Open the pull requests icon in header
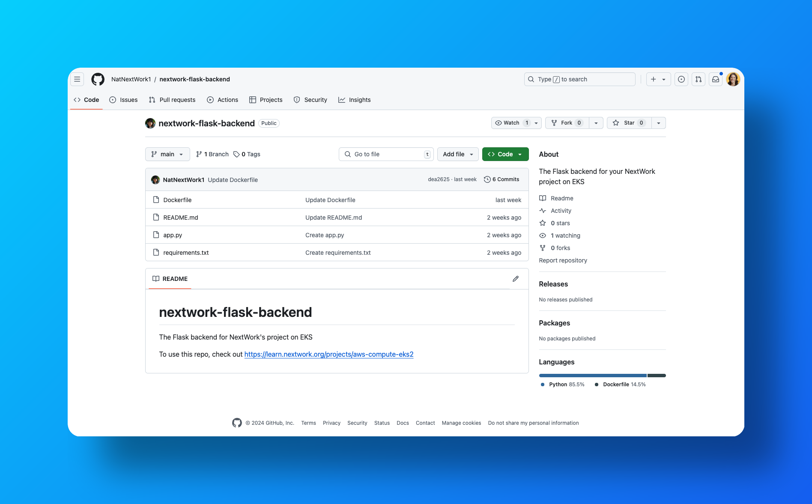This screenshot has width=812, height=504. [x=699, y=79]
